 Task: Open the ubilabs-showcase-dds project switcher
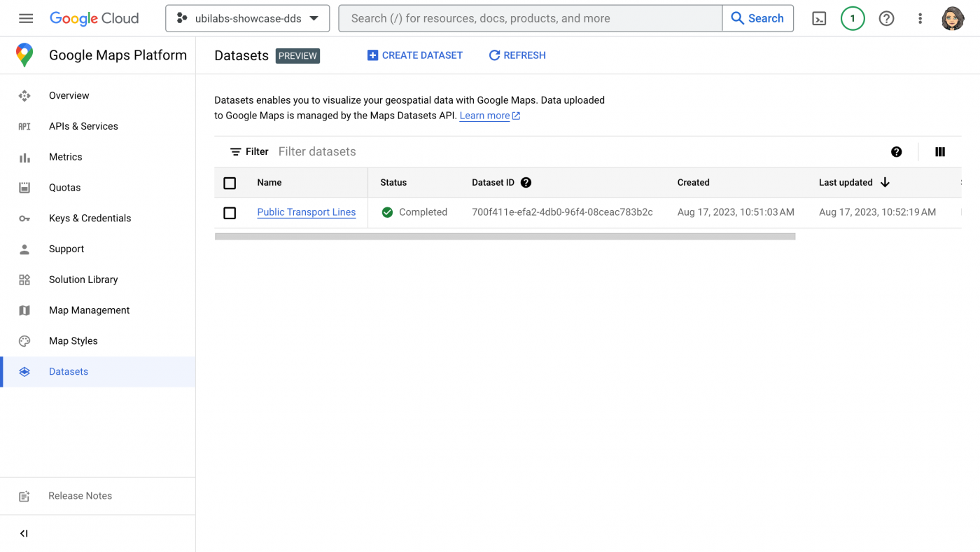(247, 18)
